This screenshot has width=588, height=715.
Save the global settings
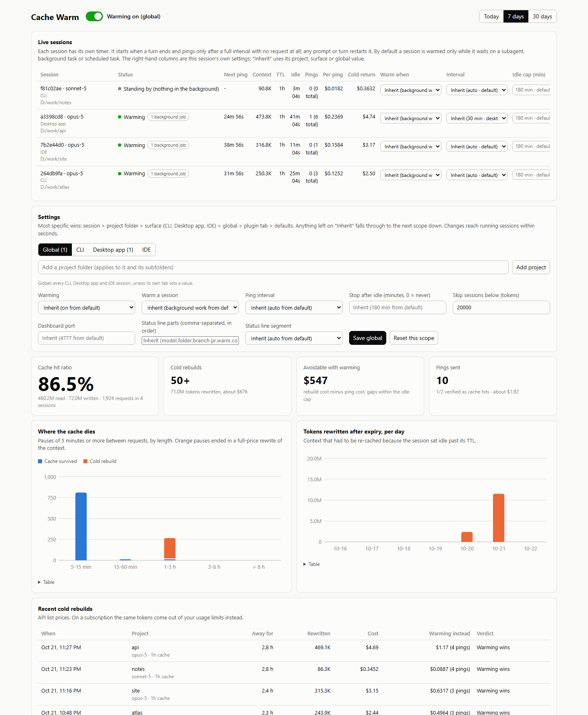click(x=367, y=338)
